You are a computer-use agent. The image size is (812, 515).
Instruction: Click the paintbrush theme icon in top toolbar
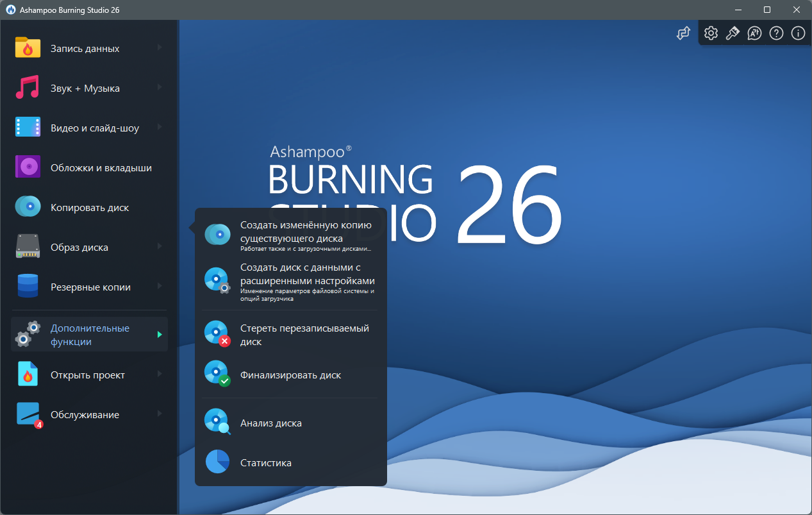[733, 33]
